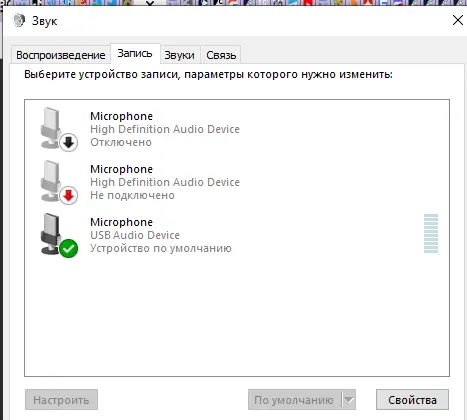Click the По умолчанию button

[295, 399]
